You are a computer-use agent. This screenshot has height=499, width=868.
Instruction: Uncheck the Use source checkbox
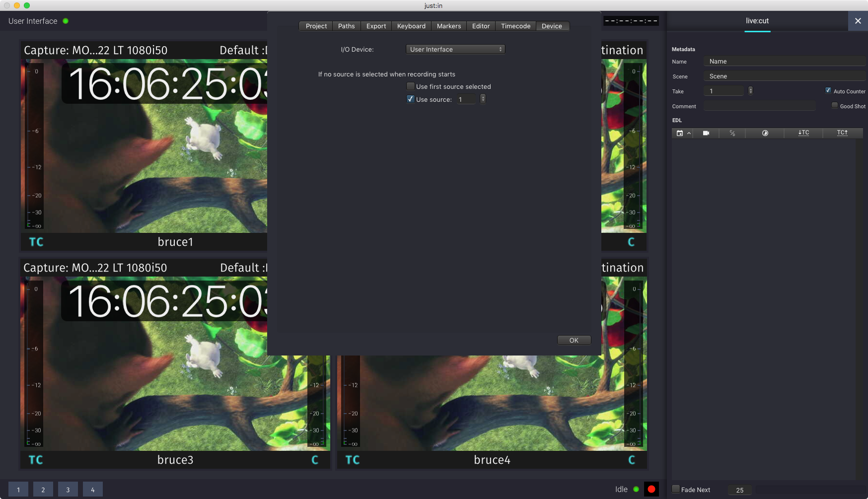pyautogui.click(x=411, y=99)
